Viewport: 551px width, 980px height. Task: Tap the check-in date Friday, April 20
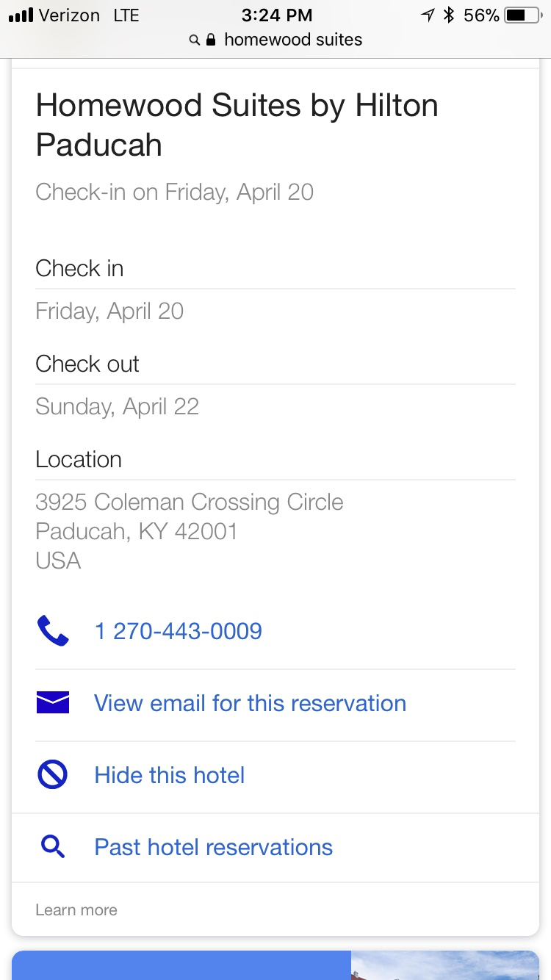[x=109, y=311]
